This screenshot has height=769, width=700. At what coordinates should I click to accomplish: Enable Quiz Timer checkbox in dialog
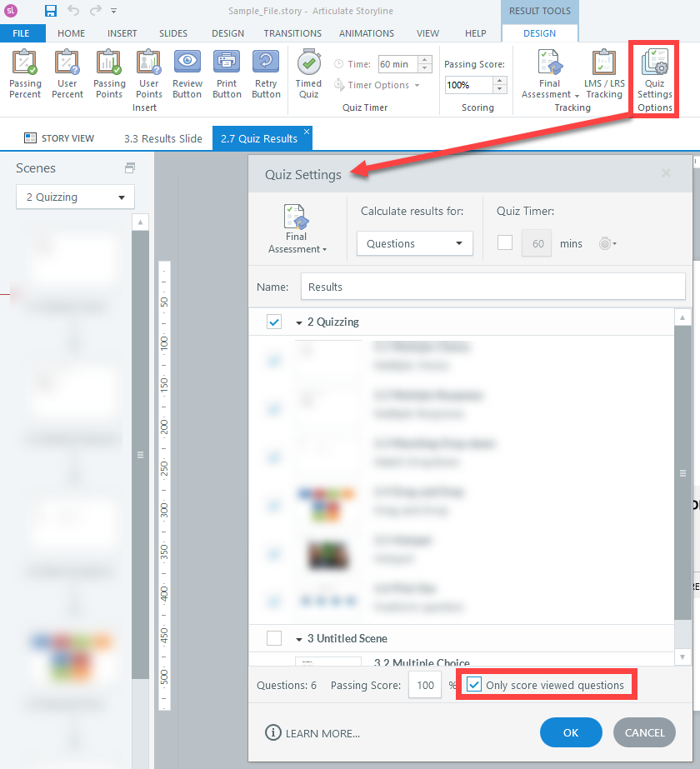pyautogui.click(x=505, y=242)
